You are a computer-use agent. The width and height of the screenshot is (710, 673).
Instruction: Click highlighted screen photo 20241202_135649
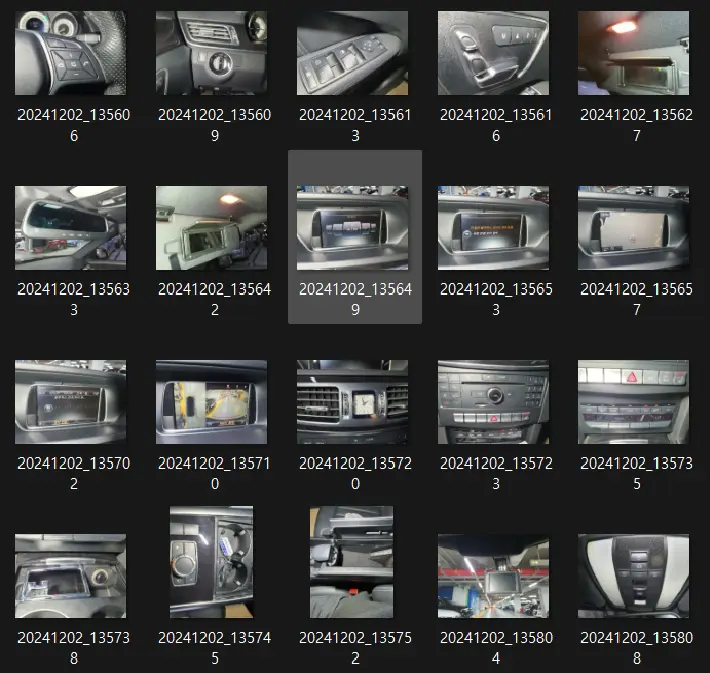(352, 228)
